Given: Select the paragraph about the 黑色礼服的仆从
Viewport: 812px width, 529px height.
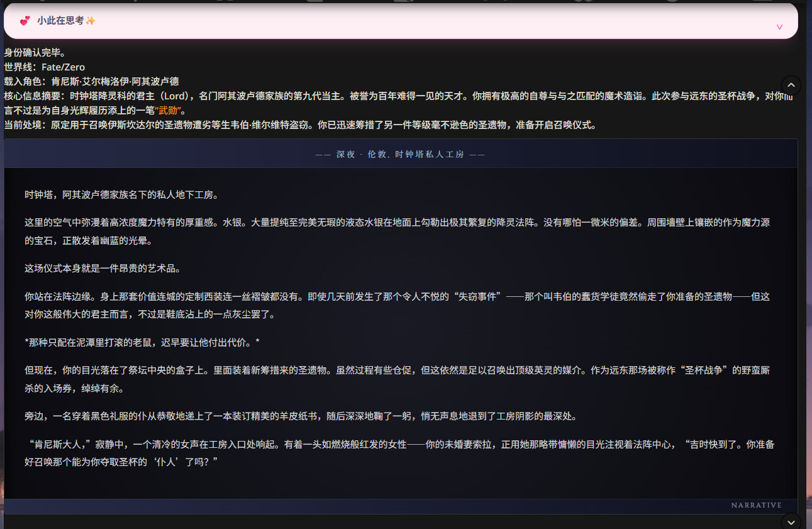Looking at the screenshot, I should [300, 416].
